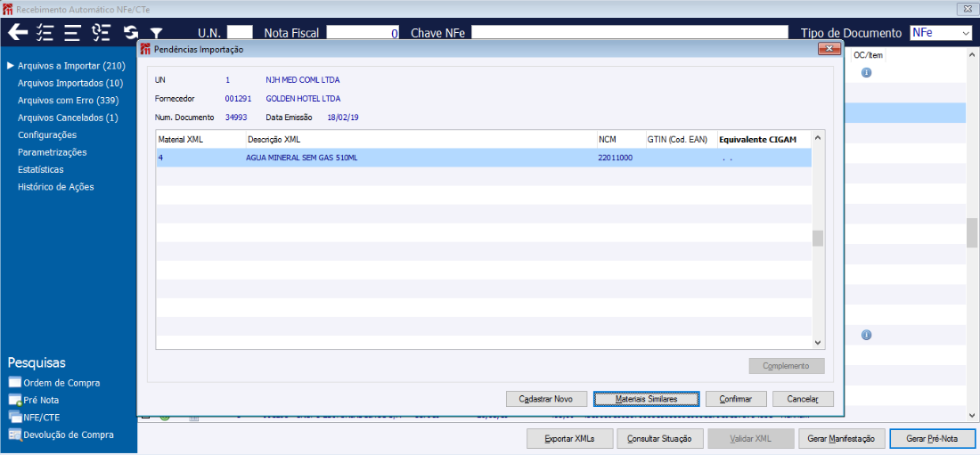Click supplier code 001291

(x=237, y=99)
